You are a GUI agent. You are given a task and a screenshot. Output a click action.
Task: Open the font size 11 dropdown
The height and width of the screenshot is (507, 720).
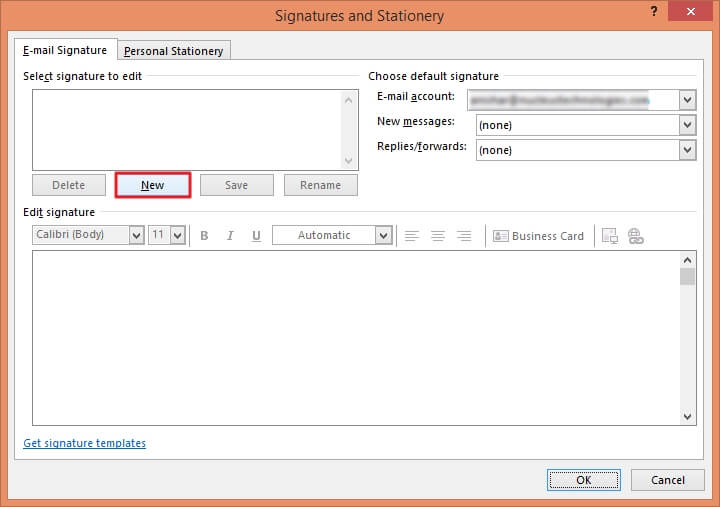pyautogui.click(x=178, y=236)
